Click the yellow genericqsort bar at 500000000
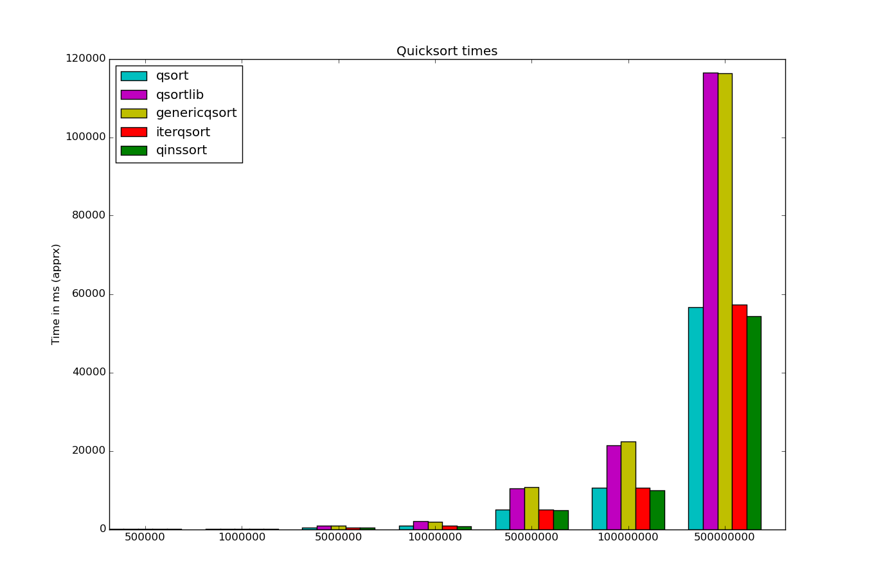The width and height of the screenshot is (872, 588). tap(725, 301)
